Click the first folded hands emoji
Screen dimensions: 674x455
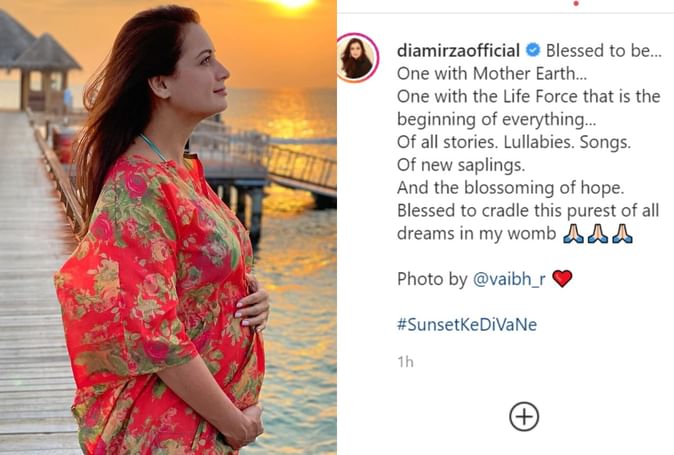pyautogui.click(x=573, y=234)
